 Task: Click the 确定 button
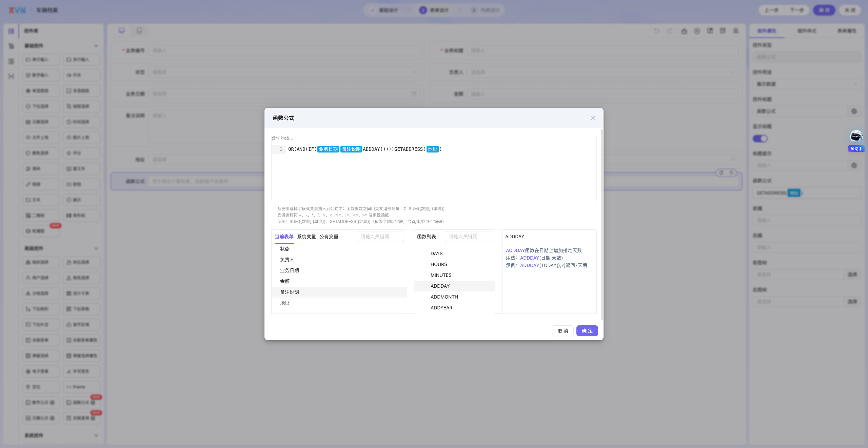(x=587, y=331)
